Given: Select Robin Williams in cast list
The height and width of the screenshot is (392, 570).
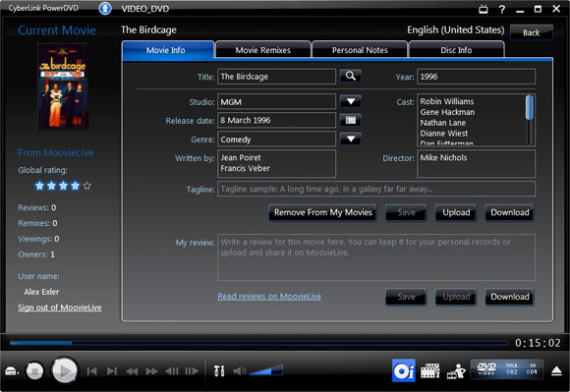Looking at the screenshot, I should coord(447,101).
